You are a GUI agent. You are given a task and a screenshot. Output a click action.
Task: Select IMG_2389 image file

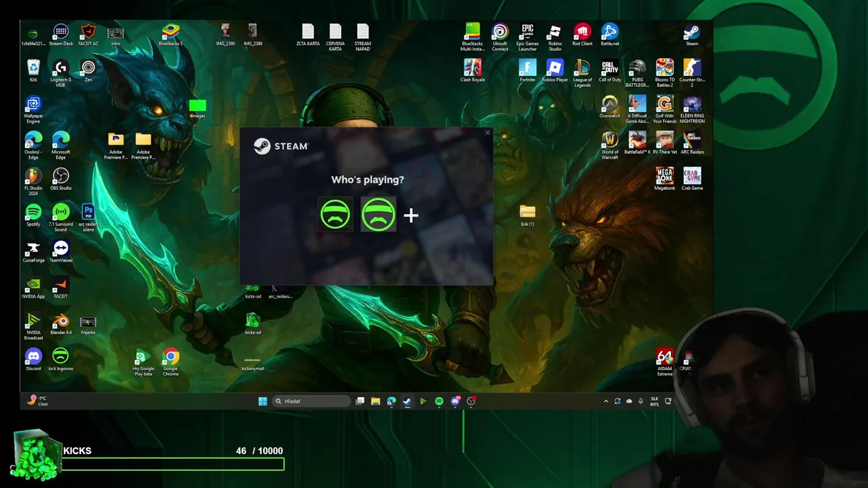tap(253, 35)
